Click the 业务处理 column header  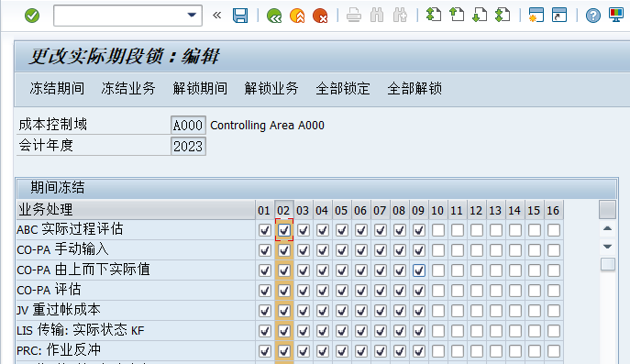[x=136, y=210]
